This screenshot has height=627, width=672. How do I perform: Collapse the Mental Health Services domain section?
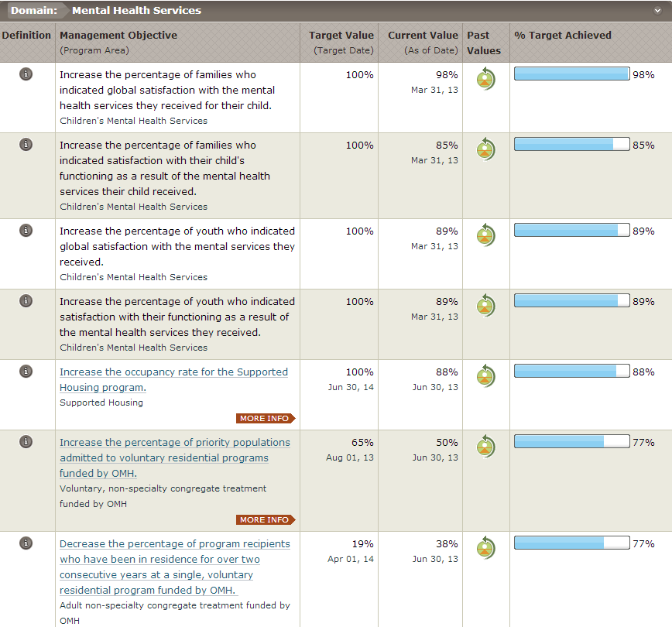pos(657,11)
